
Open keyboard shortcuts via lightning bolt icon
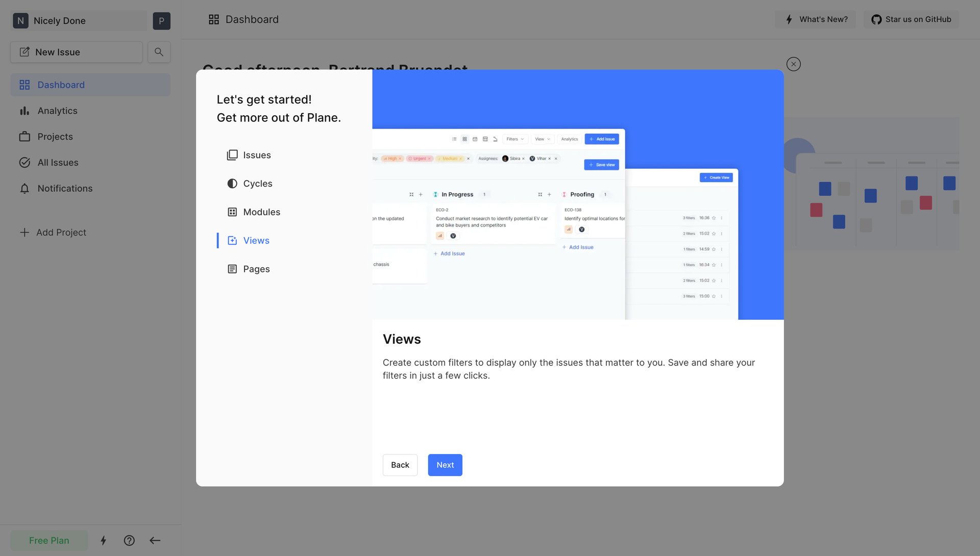tap(104, 540)
